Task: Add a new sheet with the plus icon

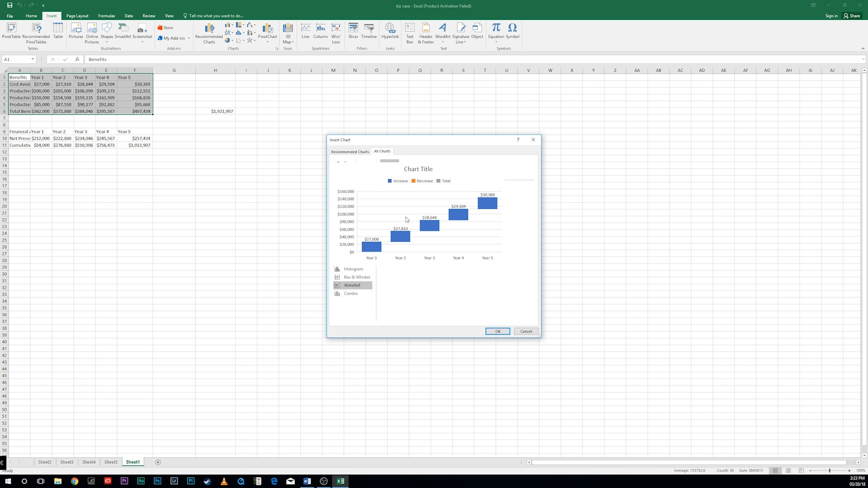Action: tap(158, 462)
